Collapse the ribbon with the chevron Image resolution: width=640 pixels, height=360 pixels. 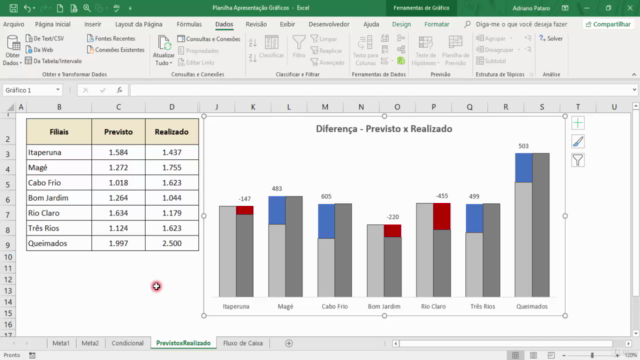pyautogui.click(x=633, y=74)
